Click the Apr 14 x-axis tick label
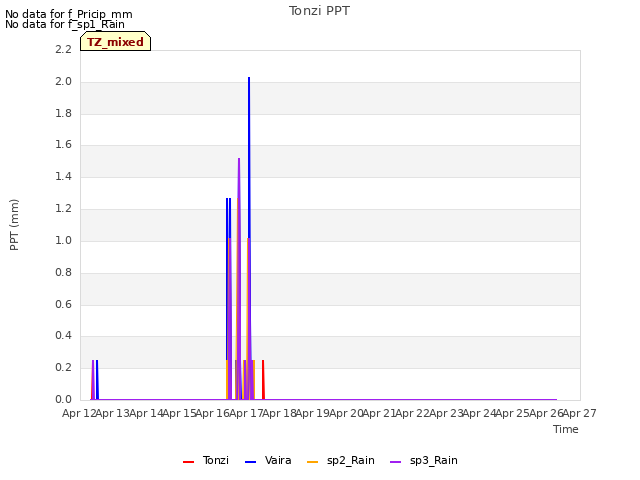This screenshot has height=480, width=640. tap(146, 413)
